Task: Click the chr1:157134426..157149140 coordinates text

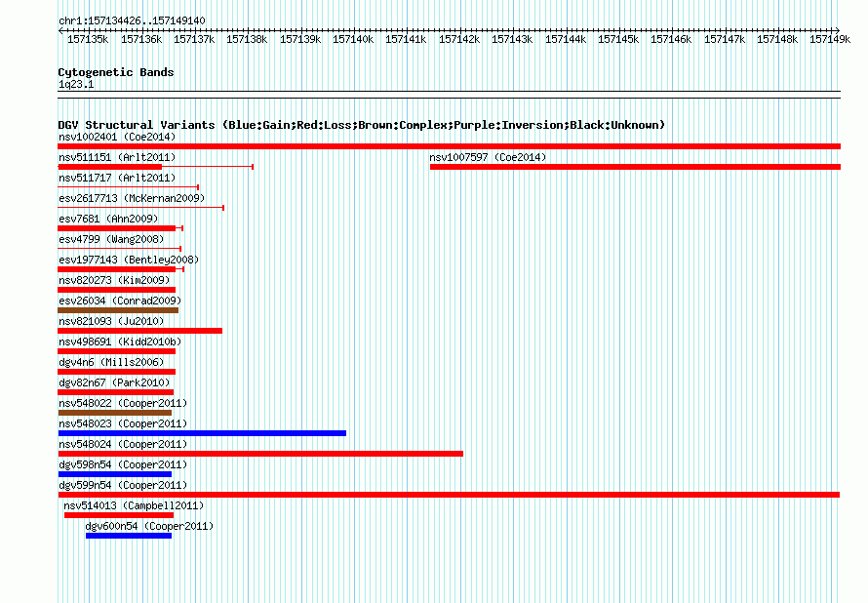Action: 132,20
